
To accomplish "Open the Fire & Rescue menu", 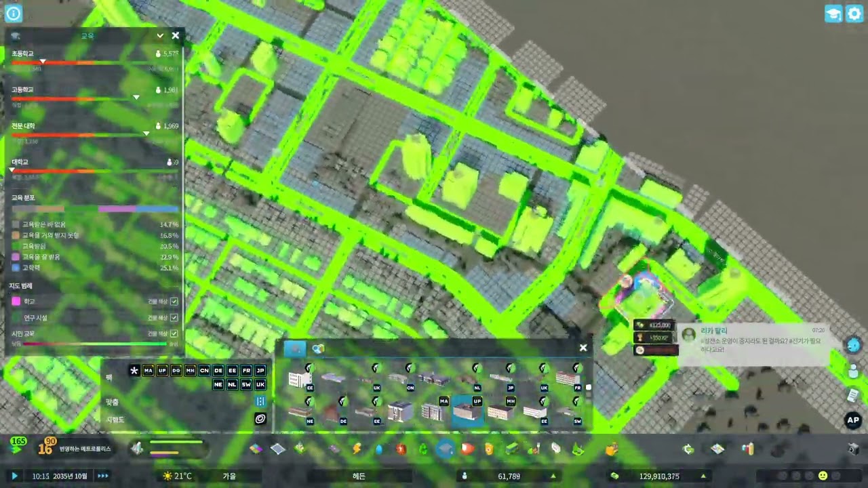I will (x=468, y=449).
